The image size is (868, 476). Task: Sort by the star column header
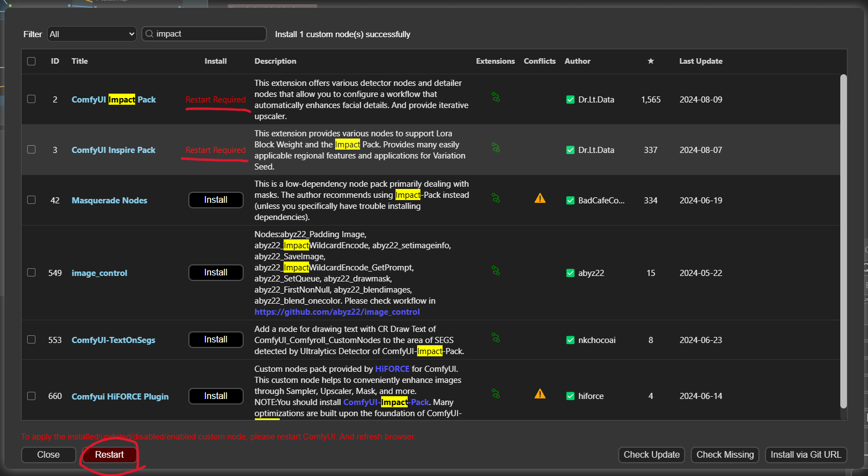(651, 61)
